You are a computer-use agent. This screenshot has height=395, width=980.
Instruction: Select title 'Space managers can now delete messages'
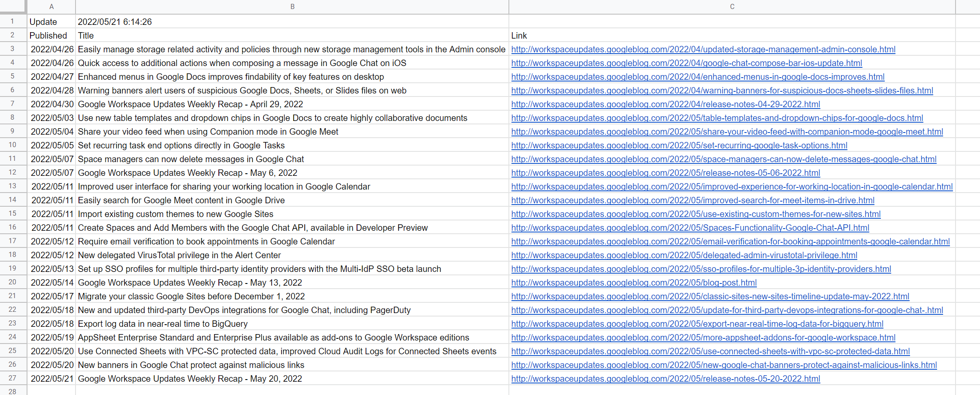tap(292, 159)
